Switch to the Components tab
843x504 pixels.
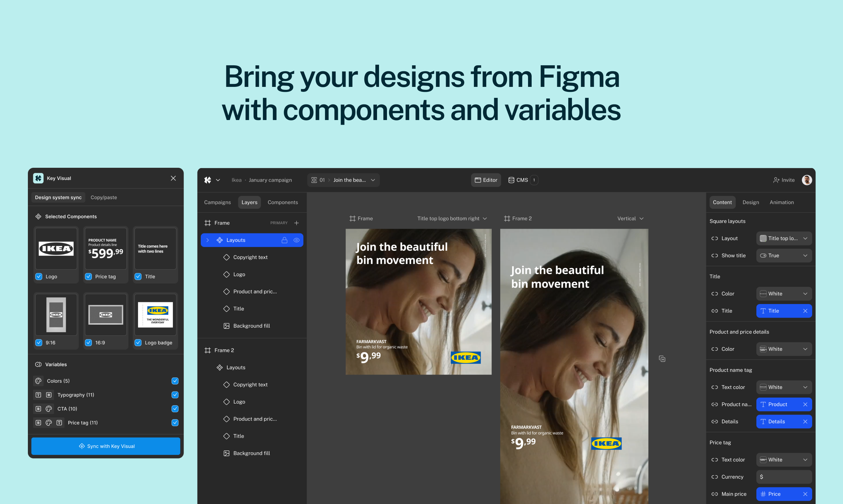[282, 202]
